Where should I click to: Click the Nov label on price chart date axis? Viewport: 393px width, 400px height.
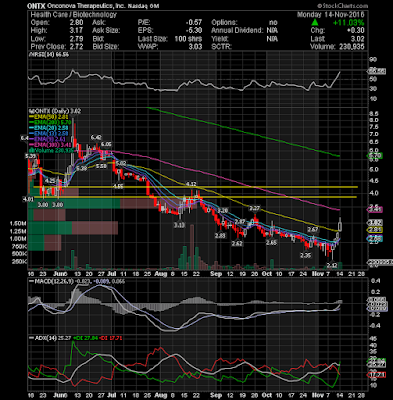[317, 274]
